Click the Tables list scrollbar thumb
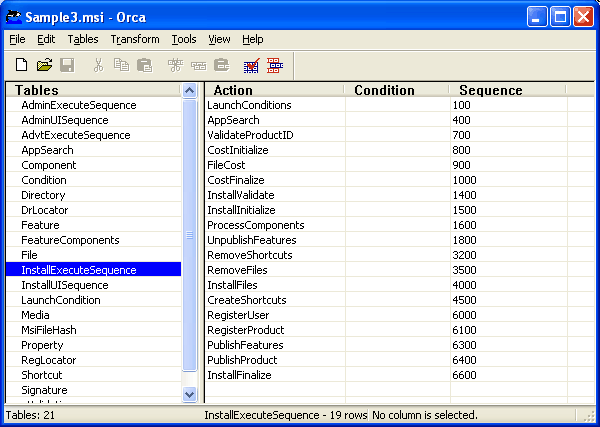 point(189,235)
